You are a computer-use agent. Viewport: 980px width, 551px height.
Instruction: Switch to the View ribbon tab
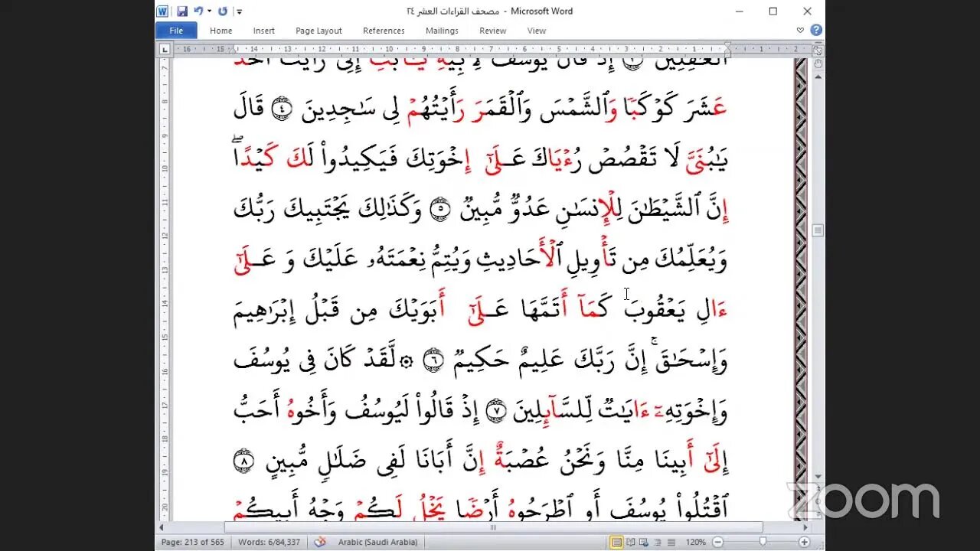(x=537, y=31)
